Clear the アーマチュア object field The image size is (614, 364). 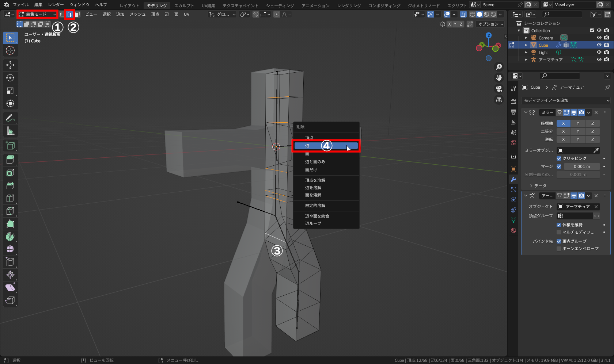pyautogui.click(x=596, y=207)
